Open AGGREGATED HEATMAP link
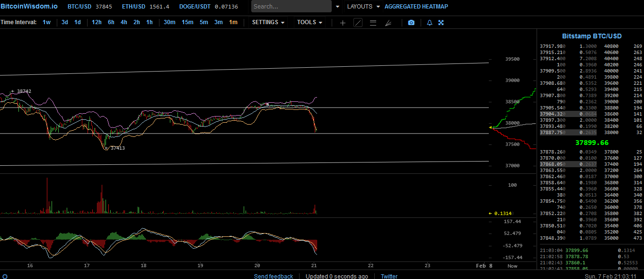 [x=416, y=7]
